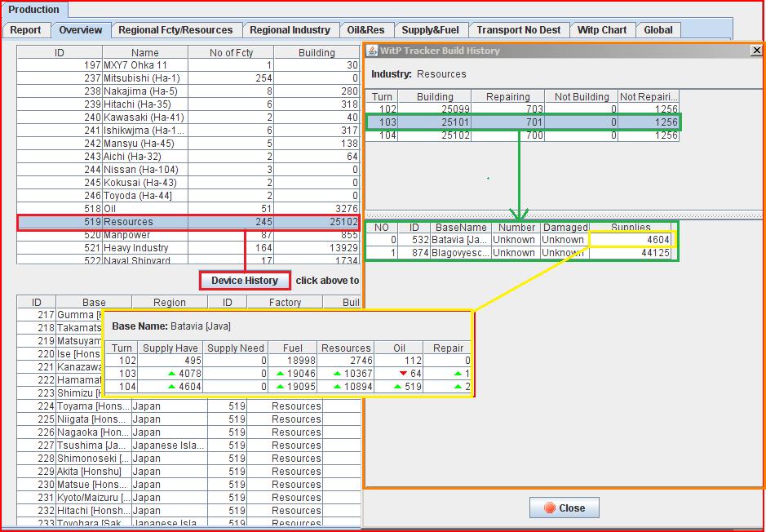Click the Supplies value 44125

[655, 253]
